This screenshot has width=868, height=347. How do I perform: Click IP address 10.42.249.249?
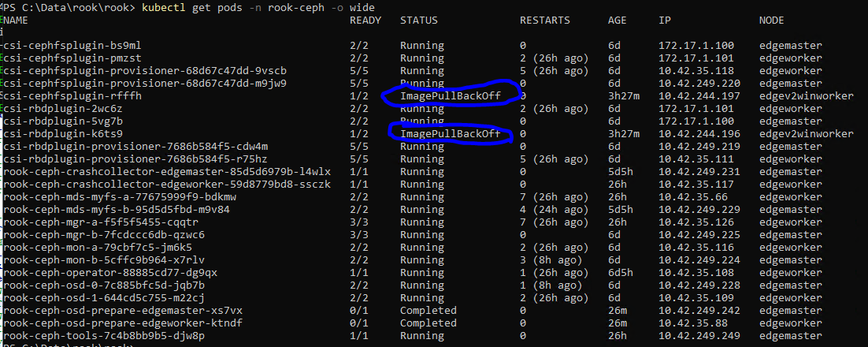(699, 337)
